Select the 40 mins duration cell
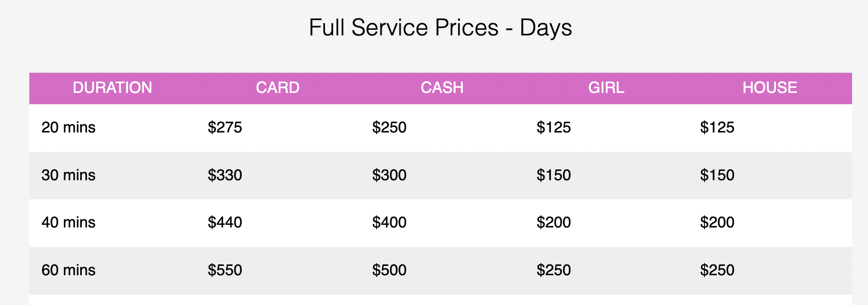Viewport: 868px width, 305px height. tap(68, 222)
